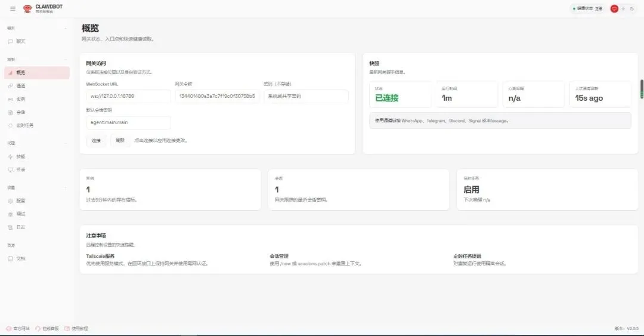Click 官方网站 icon in footer
The width and height of the screenshot is (644, 336).
(8, 329)
